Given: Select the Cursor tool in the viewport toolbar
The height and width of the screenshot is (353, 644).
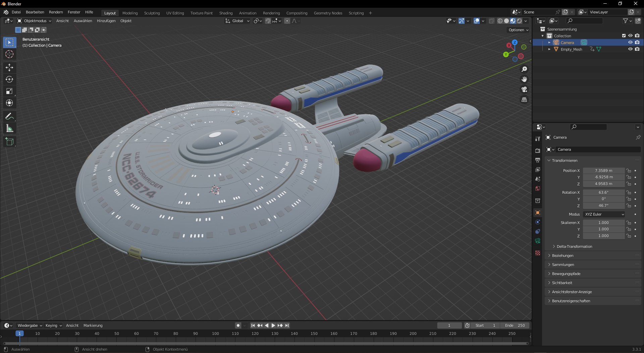Looking at the screenshot, I should [9, 54].
